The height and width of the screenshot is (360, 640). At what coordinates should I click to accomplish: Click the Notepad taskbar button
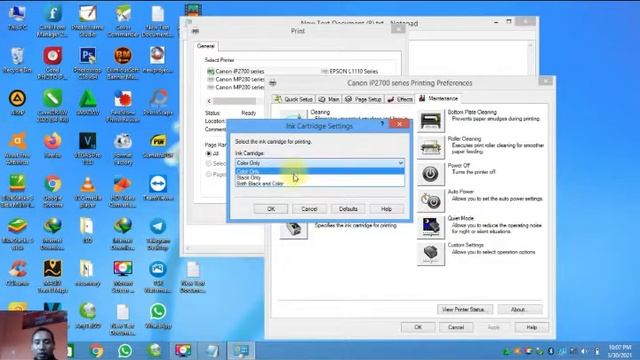(212, 351)
